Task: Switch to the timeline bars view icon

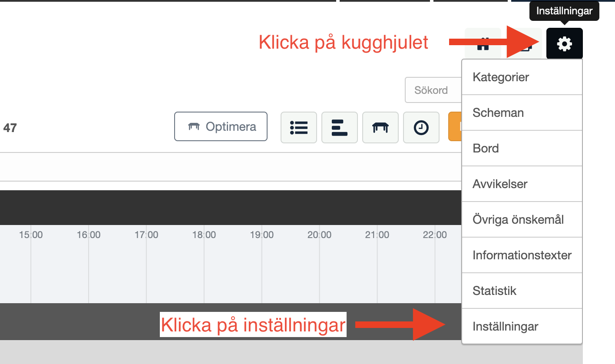Action: click(340, 127)
